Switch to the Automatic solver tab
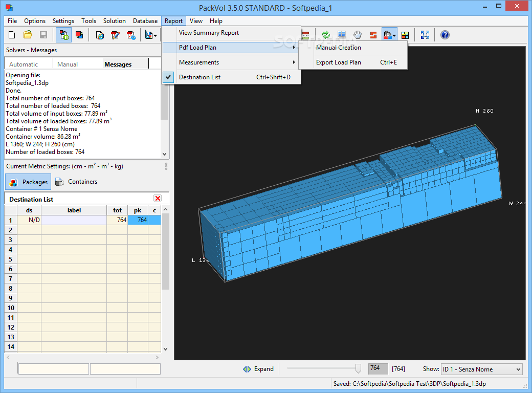The height and width of the screenshot is (393, 532). click(24, 64)
